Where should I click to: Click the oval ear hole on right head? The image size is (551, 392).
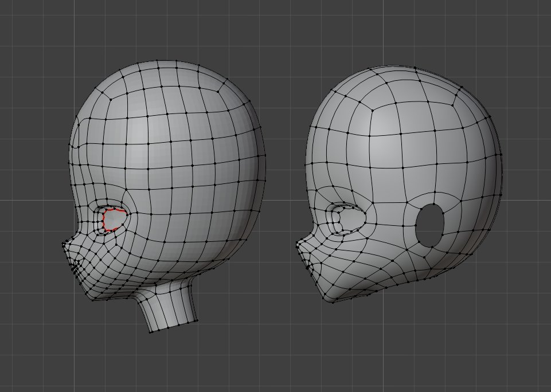click(430, 225)
